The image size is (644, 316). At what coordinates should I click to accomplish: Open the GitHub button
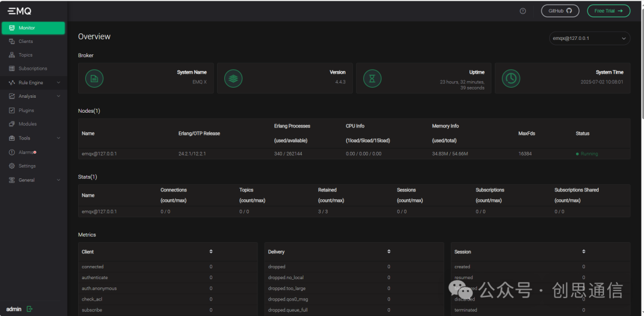(560, 11)
